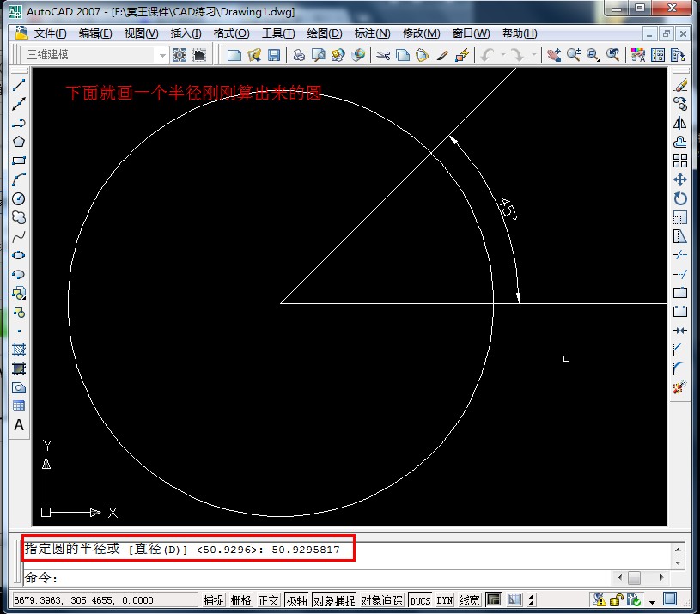Viewport: 700px width, 614px height.
Task: Pick the Revision Cloud tool
Action: coord(19,217)
